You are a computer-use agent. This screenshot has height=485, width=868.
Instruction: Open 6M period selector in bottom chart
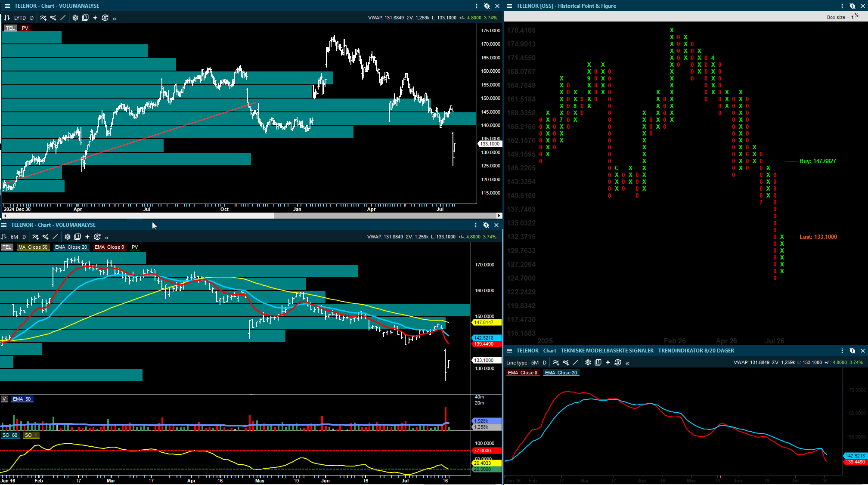pyautogui.click(x=14, y=237)
